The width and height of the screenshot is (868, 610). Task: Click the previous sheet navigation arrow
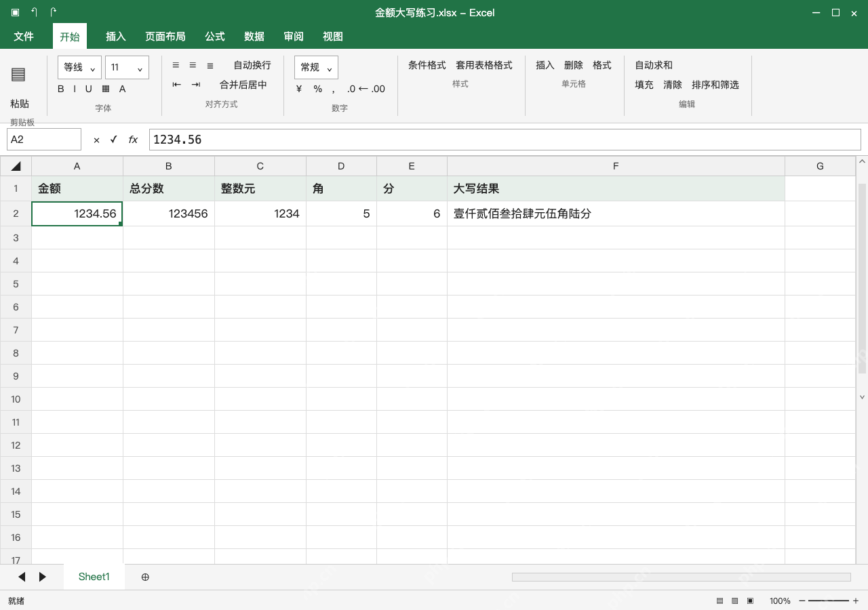22,577
